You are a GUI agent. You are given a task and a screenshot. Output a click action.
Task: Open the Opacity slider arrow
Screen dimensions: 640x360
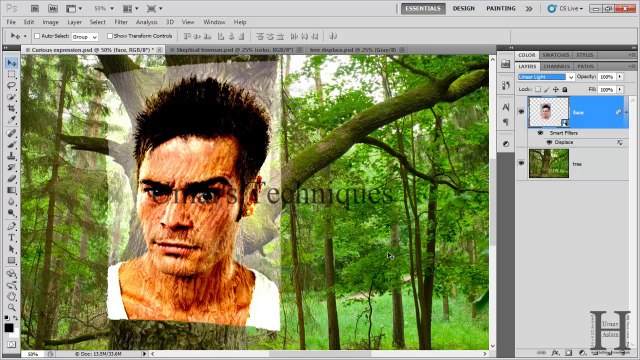click(x=620, y=77)
